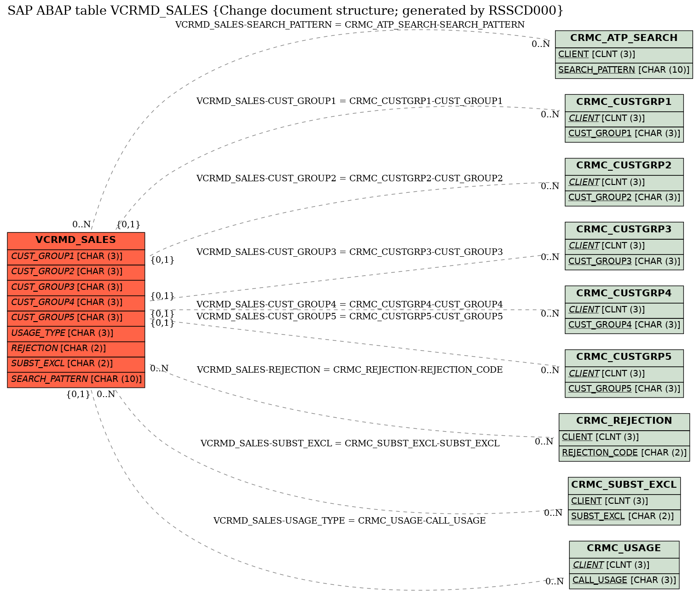Click the CUST_GROUP3 relation label
Viewport: 700px width, 594px height.
pos(349,252)
